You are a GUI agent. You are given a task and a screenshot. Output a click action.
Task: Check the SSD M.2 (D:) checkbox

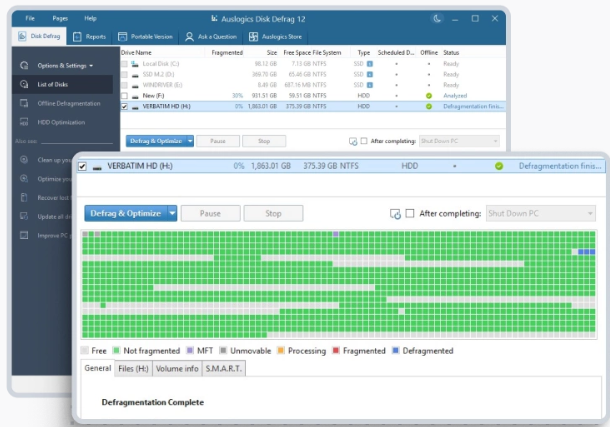pos(124,74)
